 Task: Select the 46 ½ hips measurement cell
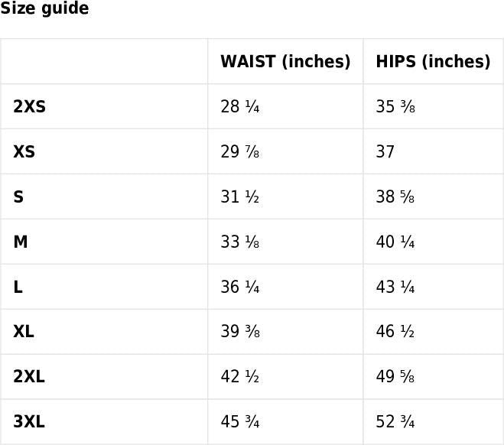click(395, 332)
